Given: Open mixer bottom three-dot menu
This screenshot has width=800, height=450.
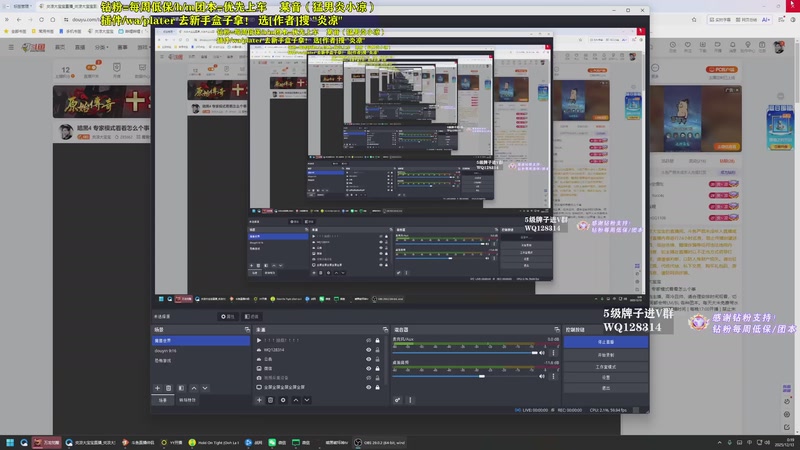Looking at the screenshot, I should pyautogui.click(x=410, y=400).
